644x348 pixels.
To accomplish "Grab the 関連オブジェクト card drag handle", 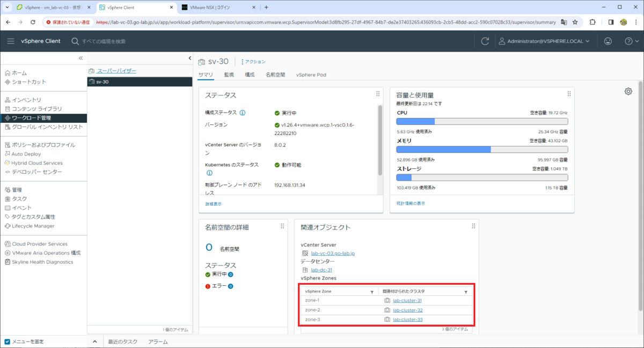I will point(473,226).
